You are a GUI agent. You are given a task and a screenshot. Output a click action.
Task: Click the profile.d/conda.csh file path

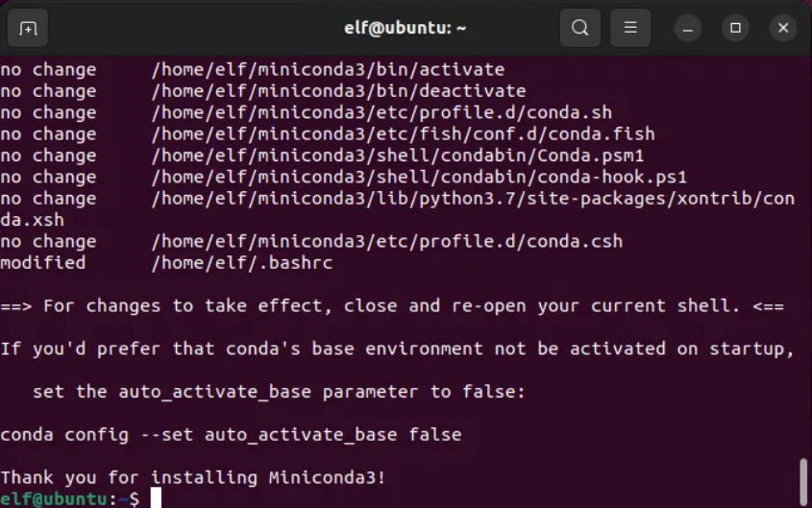click(x=387, y=242)
